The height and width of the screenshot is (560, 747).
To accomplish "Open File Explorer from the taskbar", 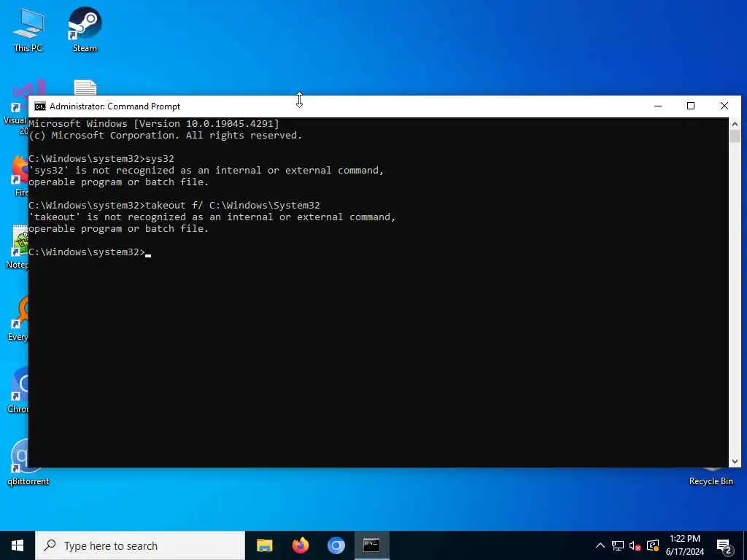I will pos(264,545).
